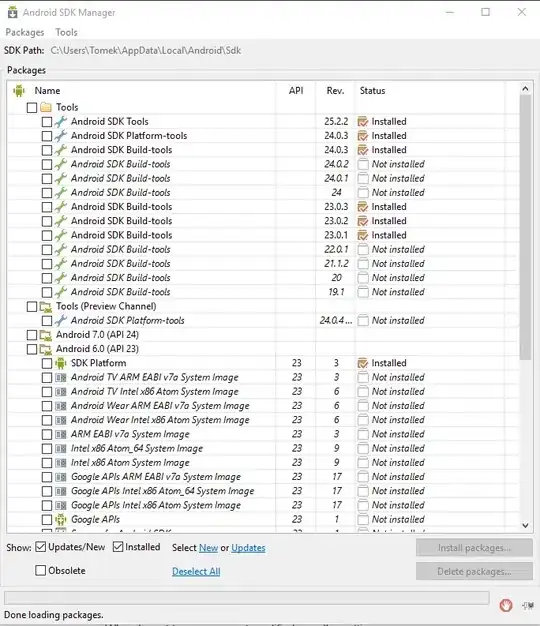
Task: Check the Tools (Preview Channel) checkbox
Action: pyautogui.click(x=32, y=307)
